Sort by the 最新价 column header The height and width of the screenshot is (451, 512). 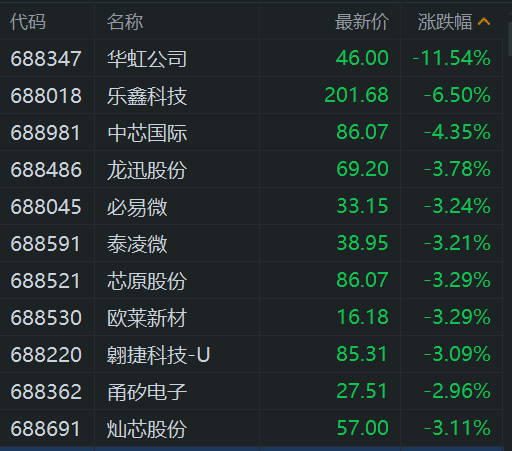coord(362,22)
